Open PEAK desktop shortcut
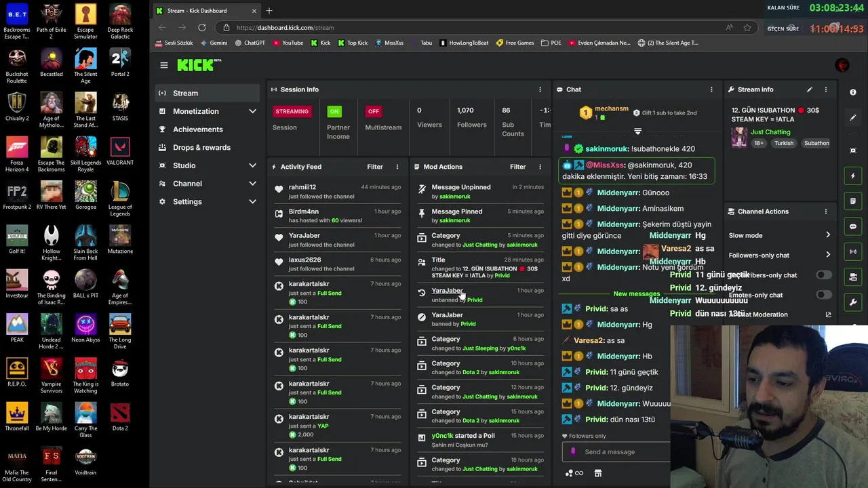The width and height of the screenshot is (868, 488). click(x=17, y=329)
